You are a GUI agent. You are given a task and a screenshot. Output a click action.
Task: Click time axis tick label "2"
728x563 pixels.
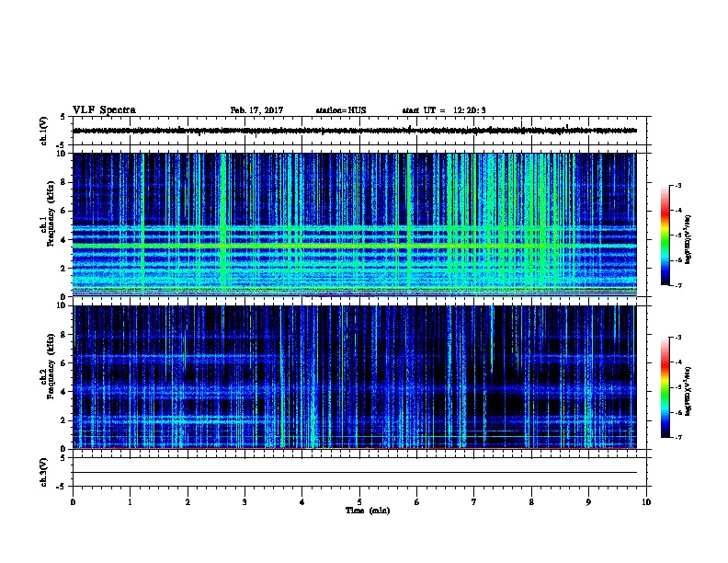click(188, 502)
